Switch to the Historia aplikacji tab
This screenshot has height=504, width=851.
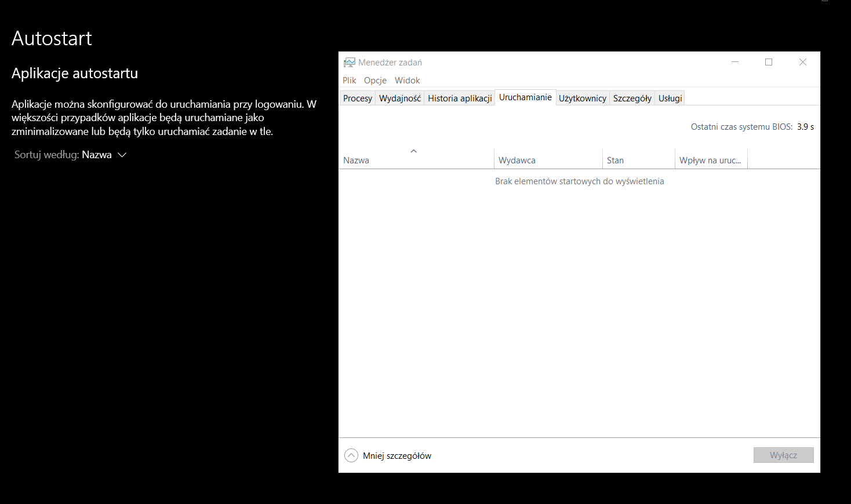coord(460,98)
